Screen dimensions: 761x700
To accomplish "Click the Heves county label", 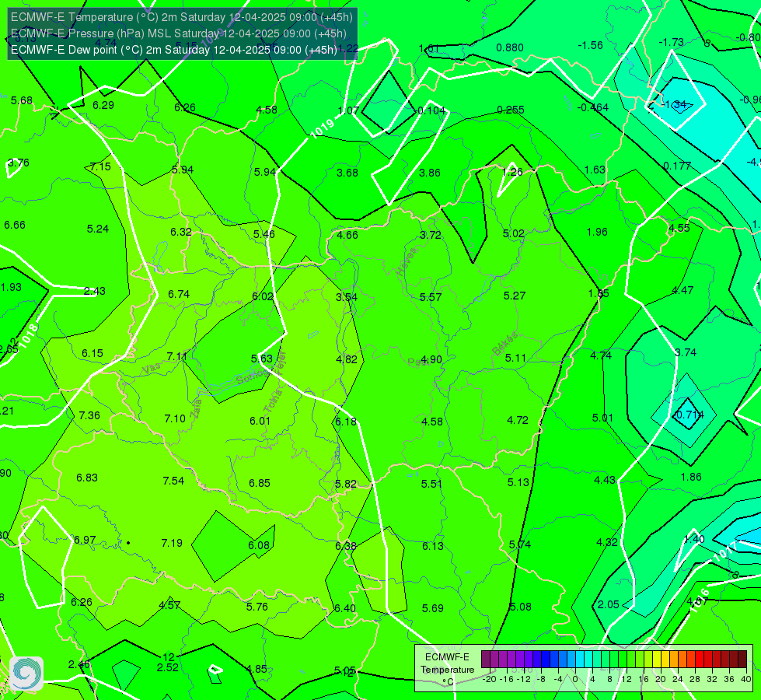I will pos(407,261).
